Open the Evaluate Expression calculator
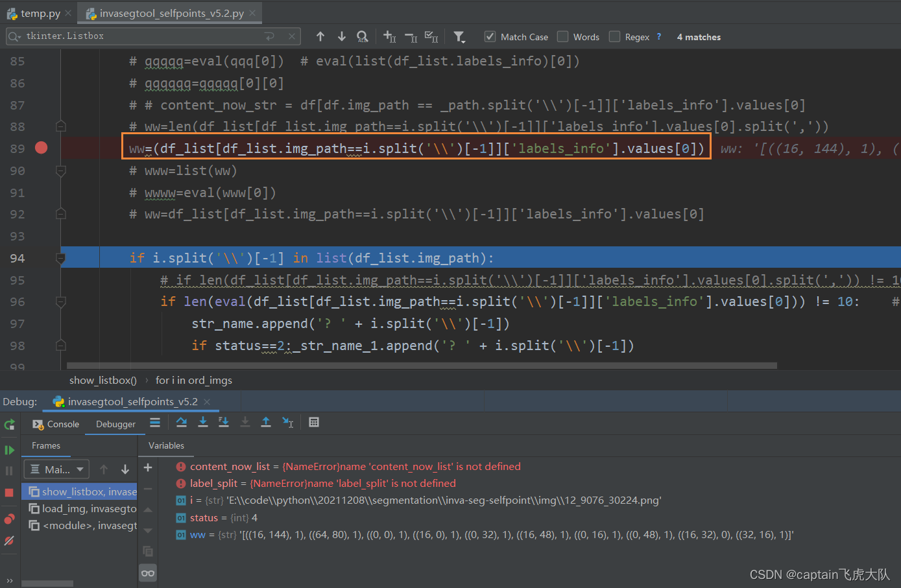This screenshot has width=901, height=588. pyautogui.click(x=314, y=423)
